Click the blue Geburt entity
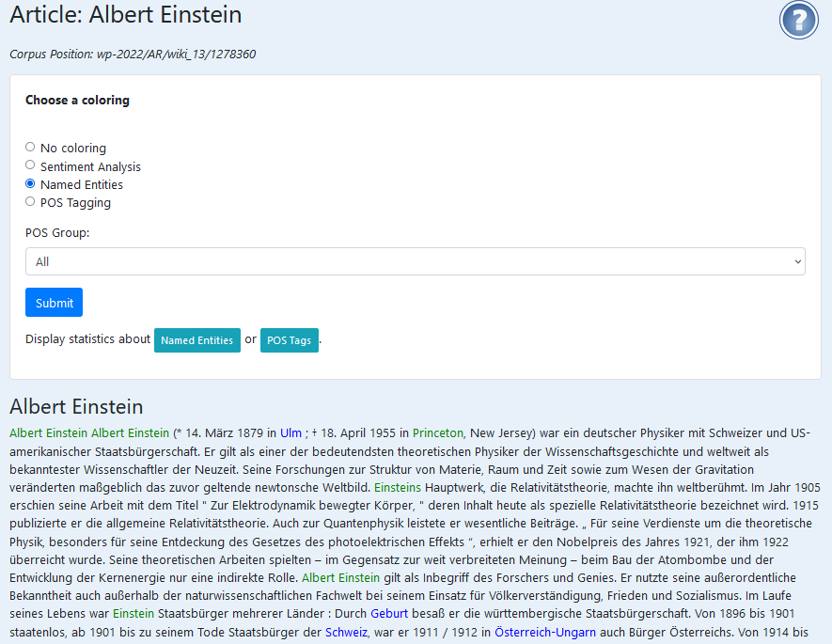The image size is (832, 644). [x=389, y=613]
